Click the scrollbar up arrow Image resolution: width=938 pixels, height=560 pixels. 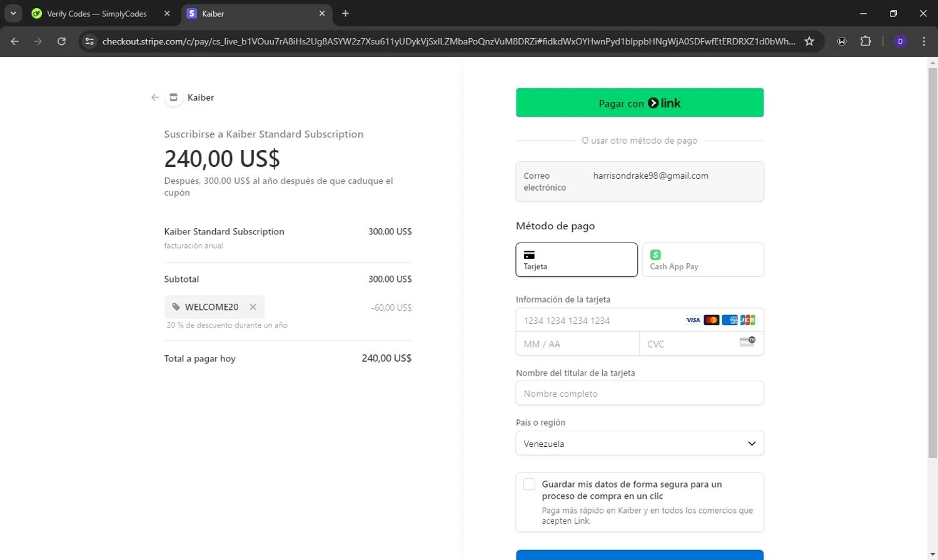tap(932, 63)
